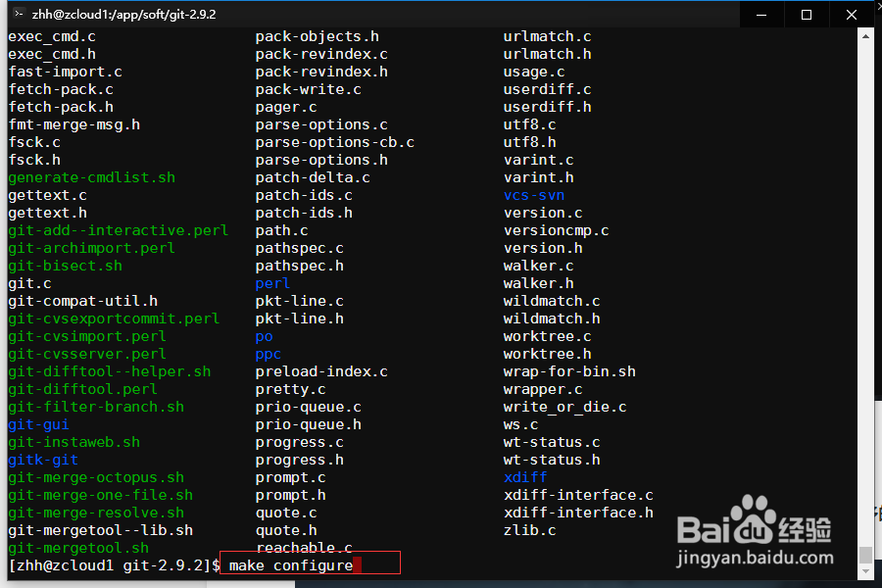This screenshot has height=588, width=882.
Task: Click file name 'zlib.c'
Action: click(530, 530)
